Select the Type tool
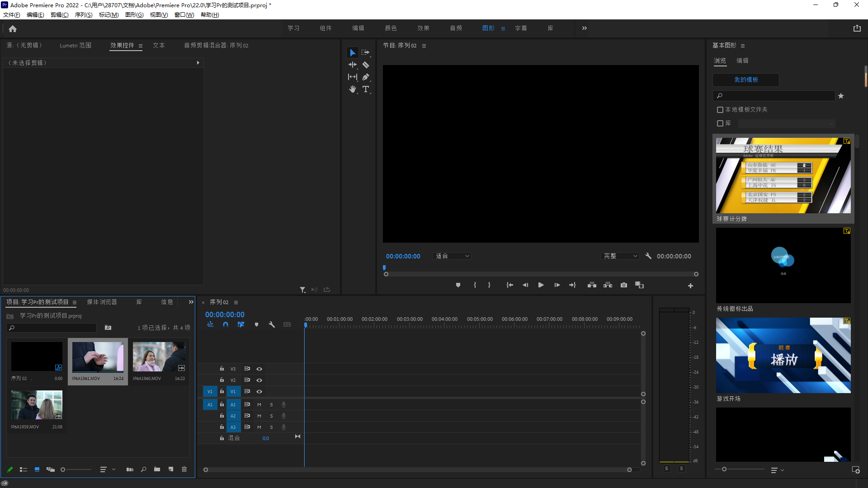 point(366,89)
